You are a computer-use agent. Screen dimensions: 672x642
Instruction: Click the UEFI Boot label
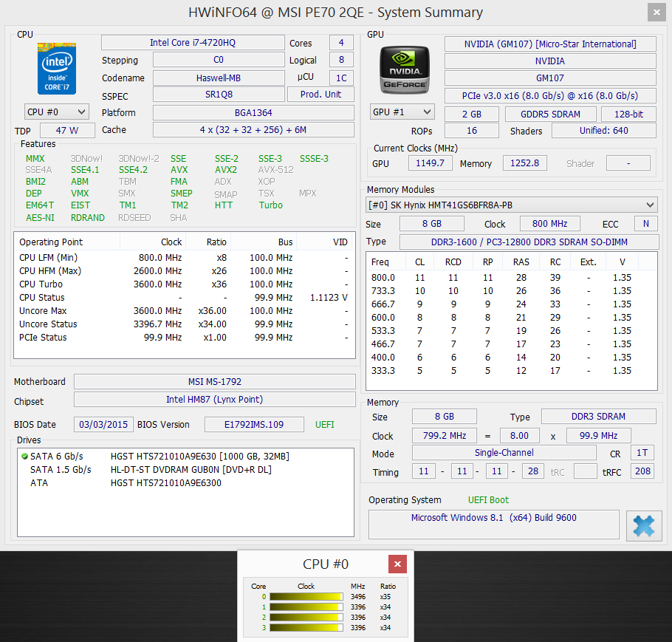coord(488,500)
